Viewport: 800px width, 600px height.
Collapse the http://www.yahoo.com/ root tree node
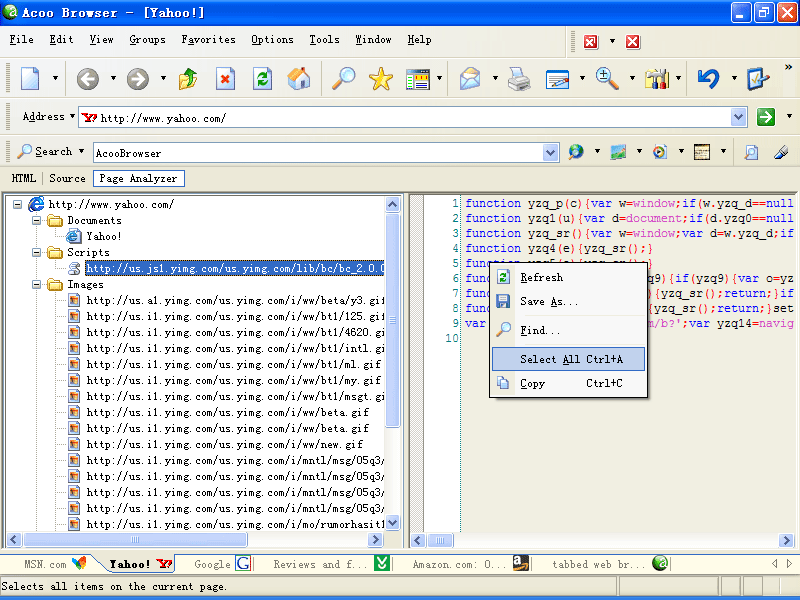coord(17,205)
